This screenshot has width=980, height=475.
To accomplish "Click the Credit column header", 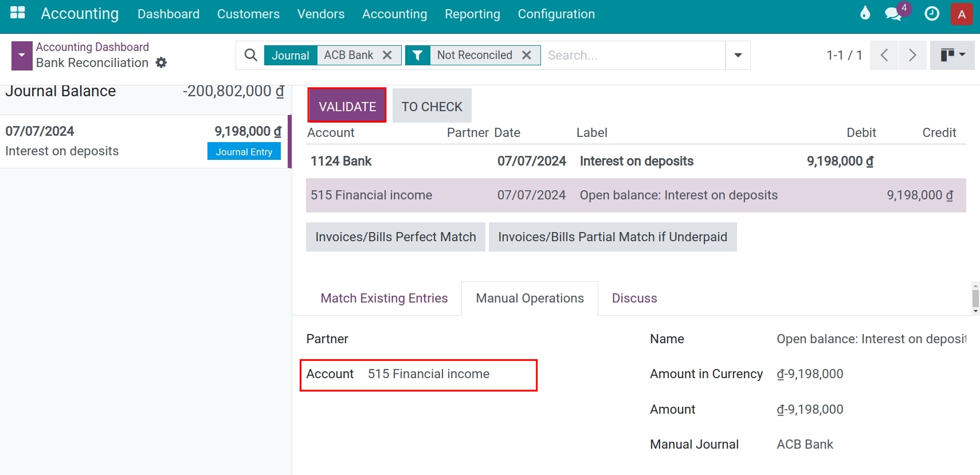I will pos(939,133).
